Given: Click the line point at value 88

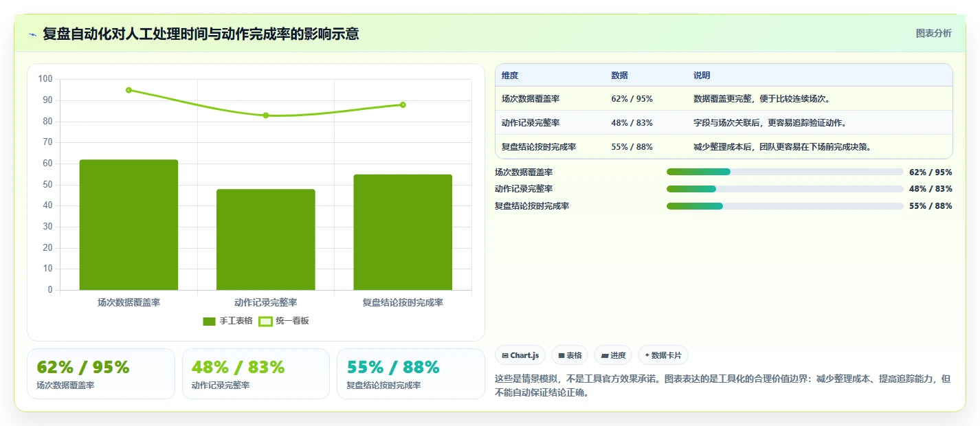Looking at the screenshot, I should pyautogui.click(x=403, y=105).
